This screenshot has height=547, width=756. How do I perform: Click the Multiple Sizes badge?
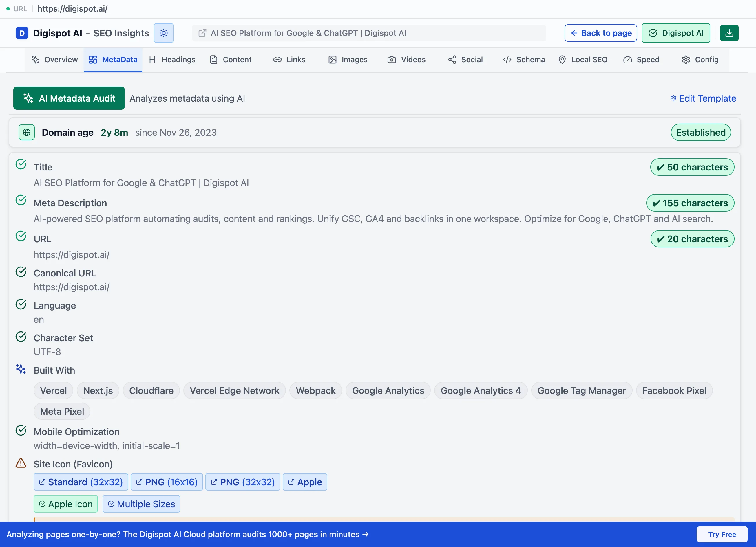[141, 504]
